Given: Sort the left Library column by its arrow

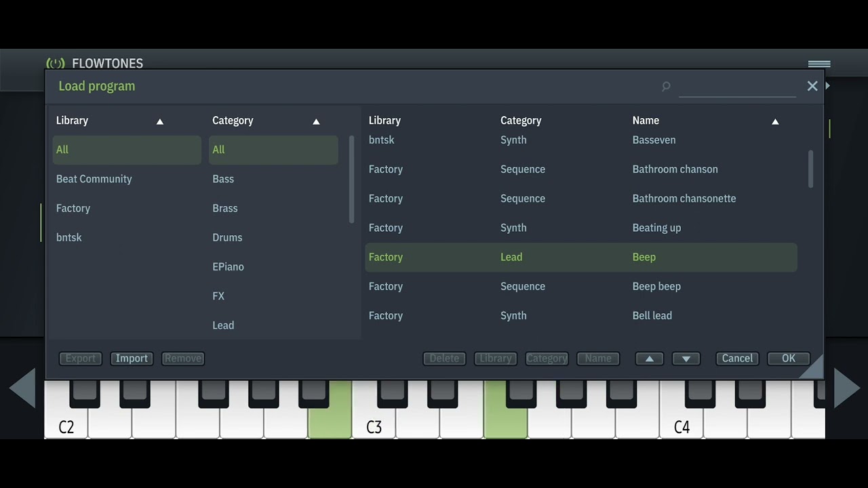Looking at the screenshot, I should (x=160, y=121).
